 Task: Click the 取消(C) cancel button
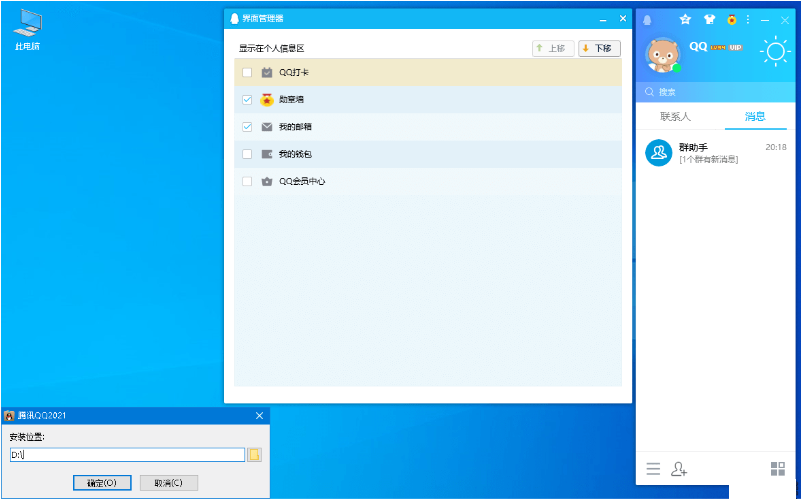click(x=169, y=483)
